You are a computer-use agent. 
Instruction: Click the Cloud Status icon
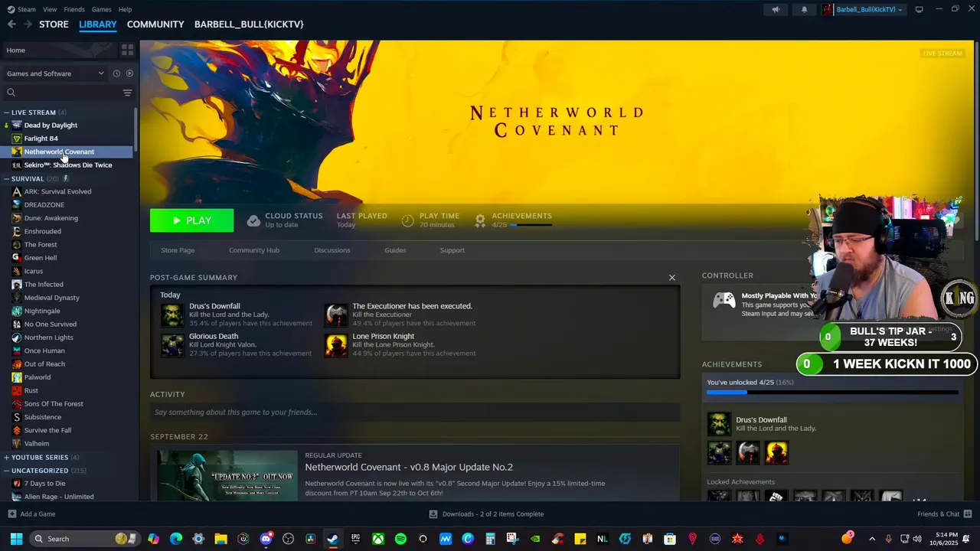(253, 220)
